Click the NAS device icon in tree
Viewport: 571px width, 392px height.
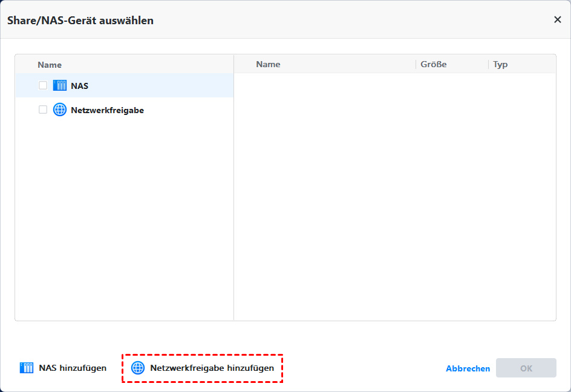(x=60, y=85)
